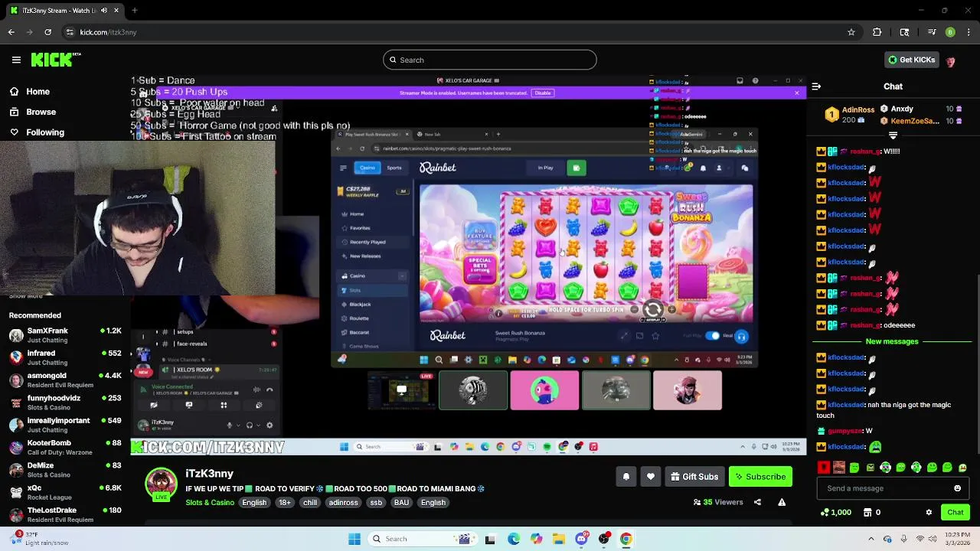
Task: Open Chrome from the Windows taskbar
Action: pos(626,539)
